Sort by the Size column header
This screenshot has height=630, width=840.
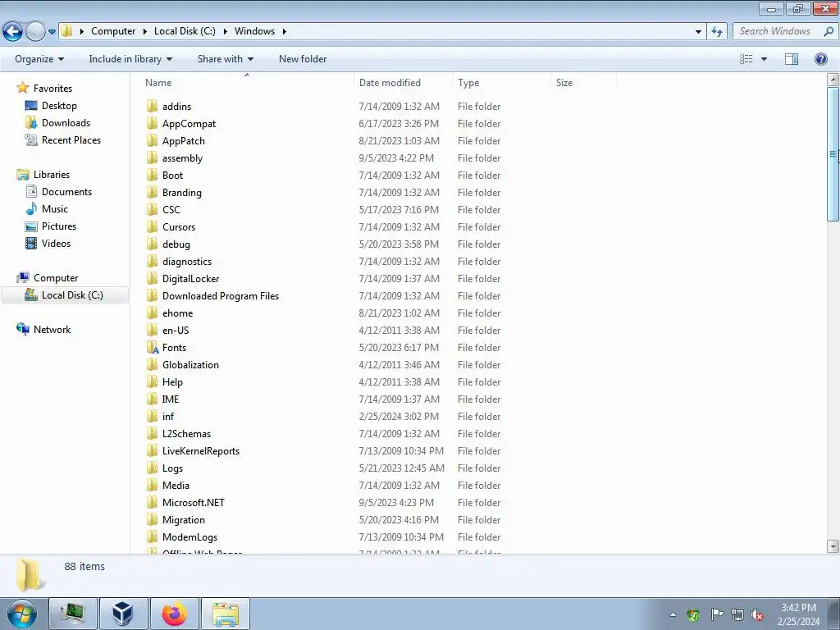583,83
